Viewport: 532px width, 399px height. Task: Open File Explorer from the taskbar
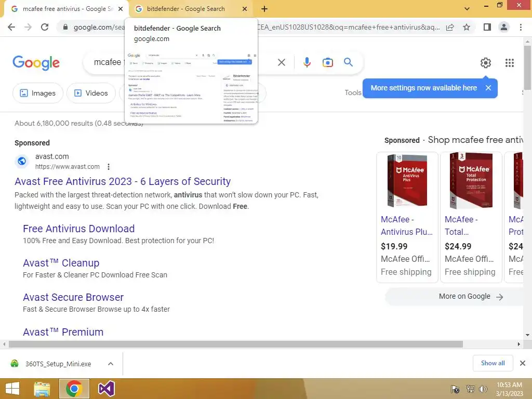click(x=42, y=389)
